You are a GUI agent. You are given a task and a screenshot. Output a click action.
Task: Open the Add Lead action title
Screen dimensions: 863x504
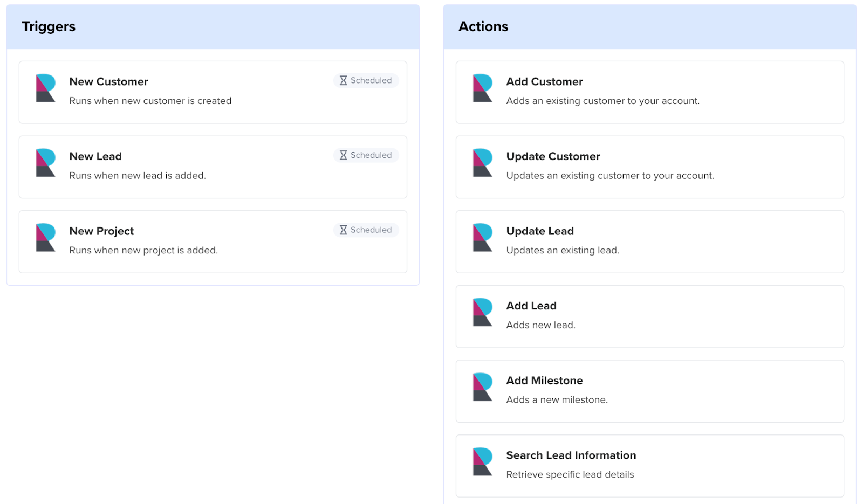[x=531, y=306]
